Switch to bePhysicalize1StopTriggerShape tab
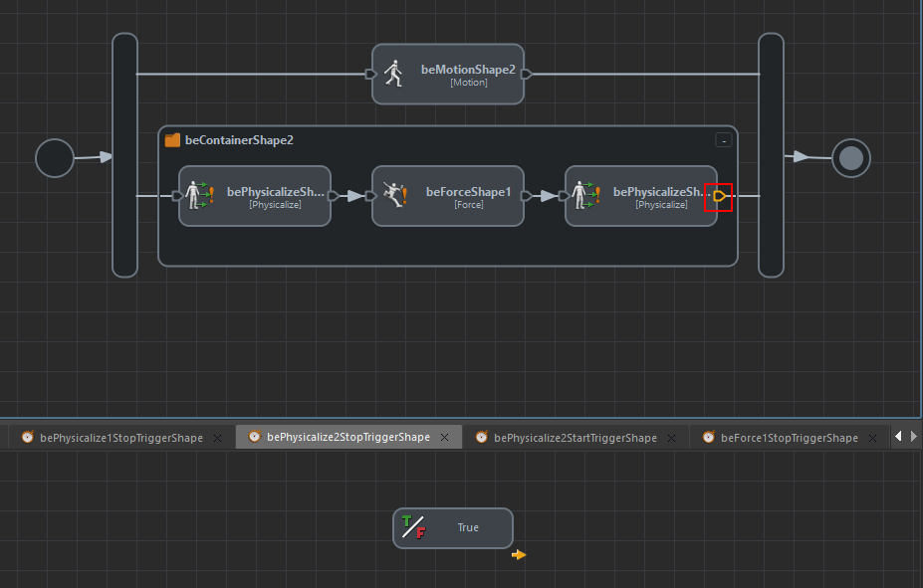The image size is (923, 588). click(x=121, y=438)
